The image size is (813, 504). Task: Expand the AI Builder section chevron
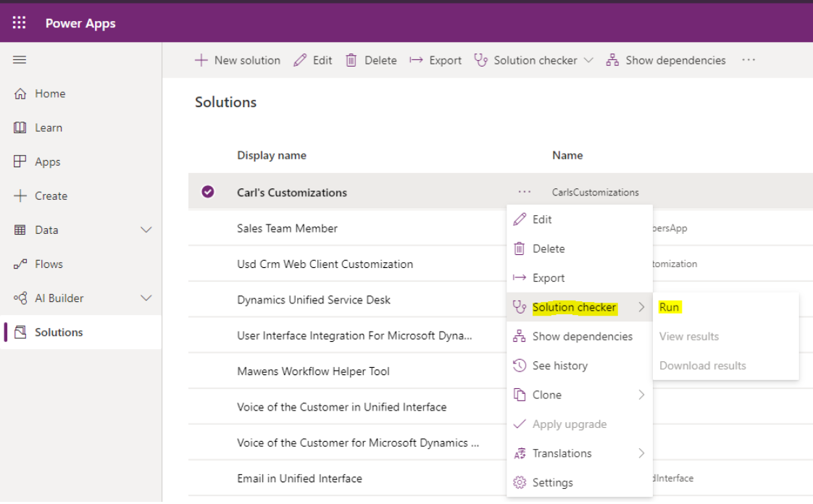click(x=146, y=298)
